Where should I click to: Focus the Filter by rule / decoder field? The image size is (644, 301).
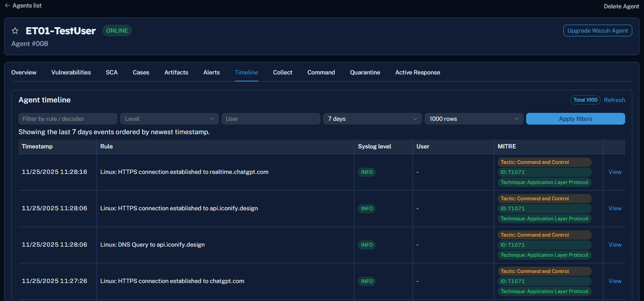click(x=68, y=119)
